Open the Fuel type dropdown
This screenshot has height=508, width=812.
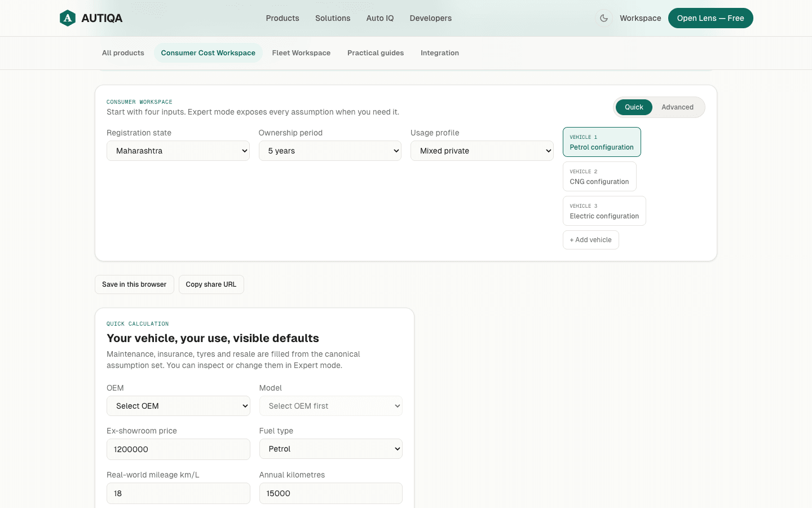tap(331, 449)
